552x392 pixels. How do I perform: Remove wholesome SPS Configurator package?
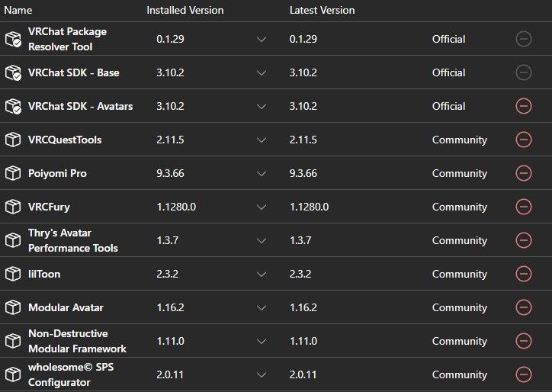pos(524,374)
